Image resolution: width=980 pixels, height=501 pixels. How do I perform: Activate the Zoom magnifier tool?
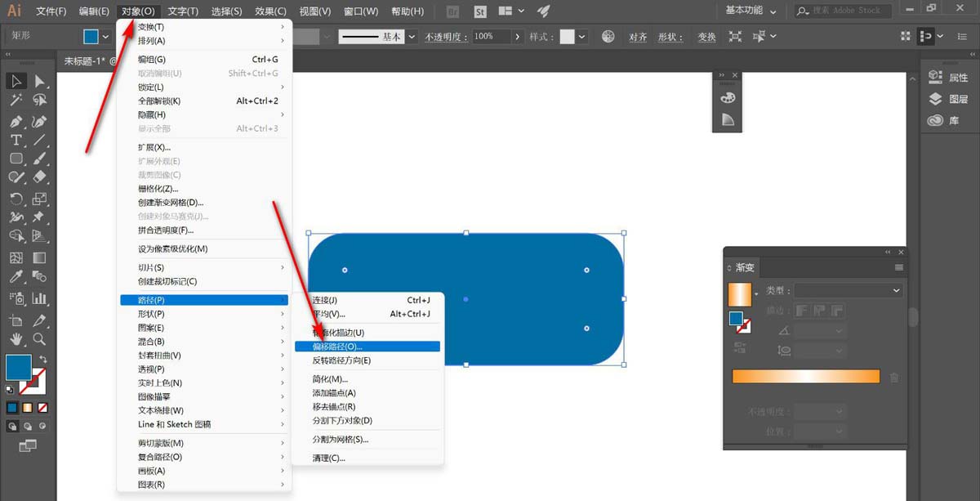click(x=39, y=339)
